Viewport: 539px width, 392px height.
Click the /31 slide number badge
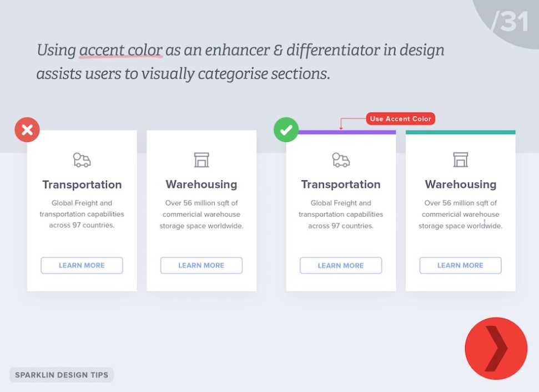point(510,21)
